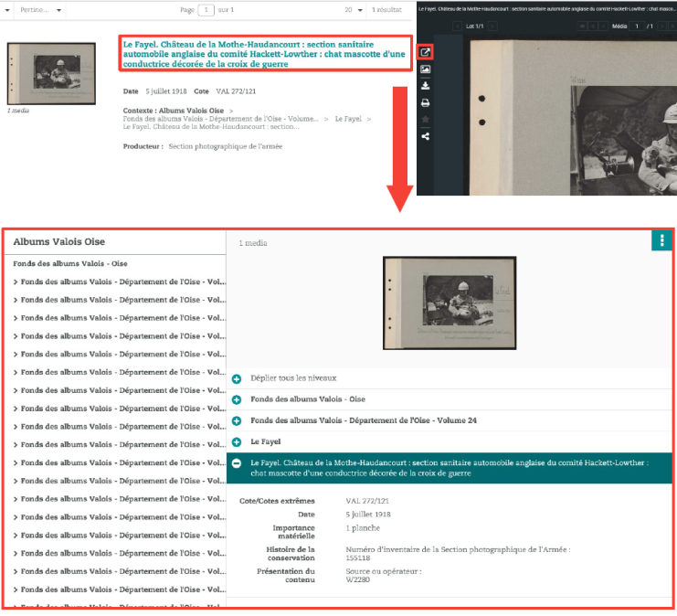This screenshot has width=677, height=616.
Task: Click the page number input in results bar
Action: (x=206, y=9)
